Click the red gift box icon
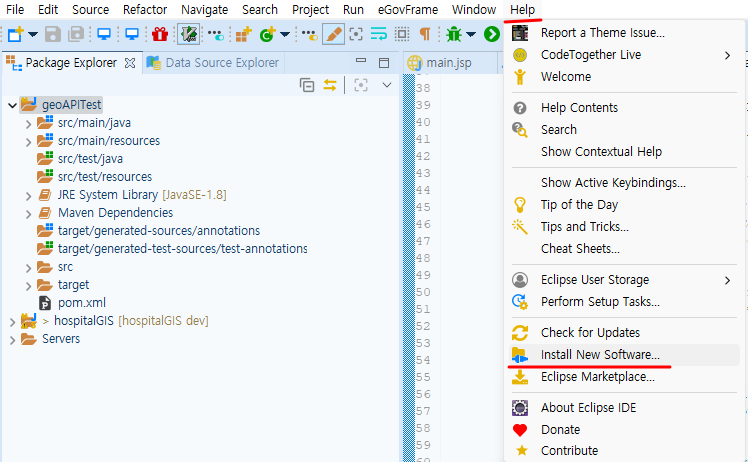The image size is (748, 462). coord(160,34)
